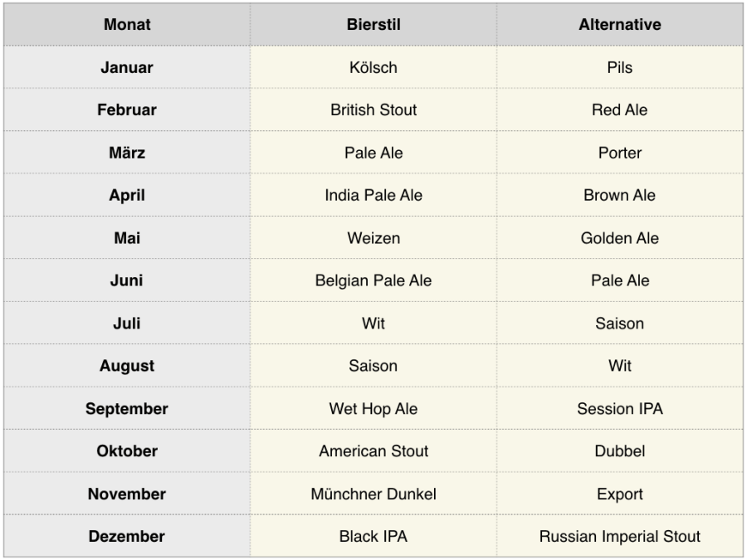Select the Alternative header cell
Image resolution: width=747 pixels, height=560 pixels.
620,25
